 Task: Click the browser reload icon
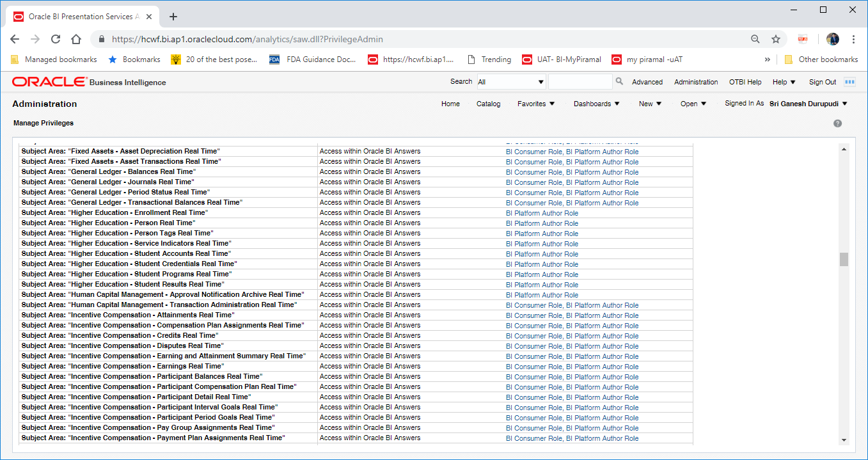click(55, 38)
